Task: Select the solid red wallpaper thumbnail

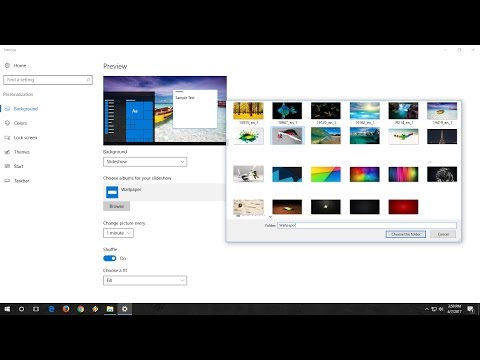Action: [x=403, y=207]
